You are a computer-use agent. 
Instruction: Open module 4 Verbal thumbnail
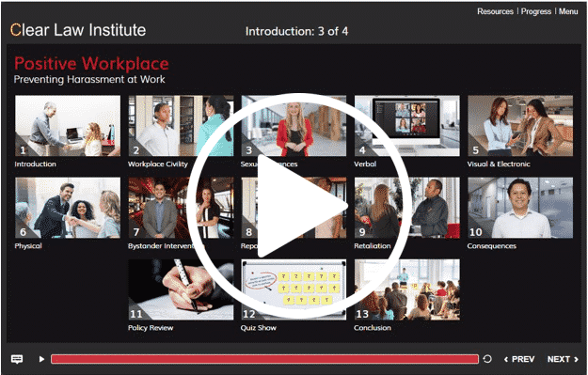click(x=407, y=126)
